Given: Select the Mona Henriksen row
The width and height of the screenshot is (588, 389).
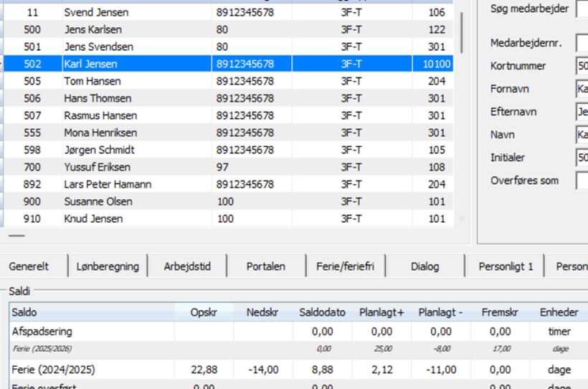Looking at the screenshot, I should pos(100,133).
